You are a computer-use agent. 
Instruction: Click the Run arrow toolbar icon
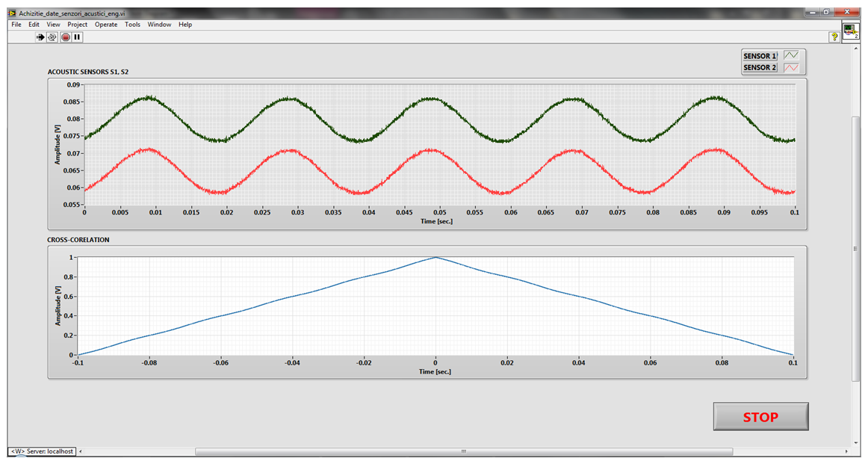(x=40, y=37)
